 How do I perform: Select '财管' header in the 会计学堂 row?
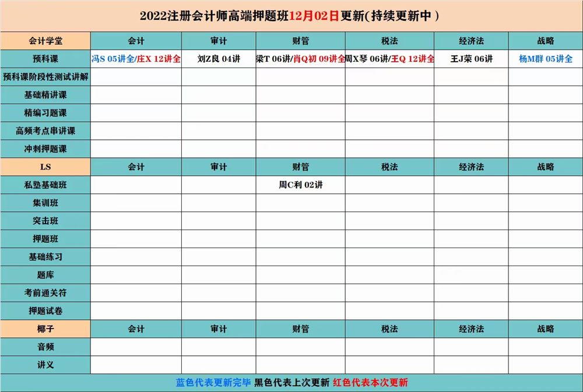[300, 41]
